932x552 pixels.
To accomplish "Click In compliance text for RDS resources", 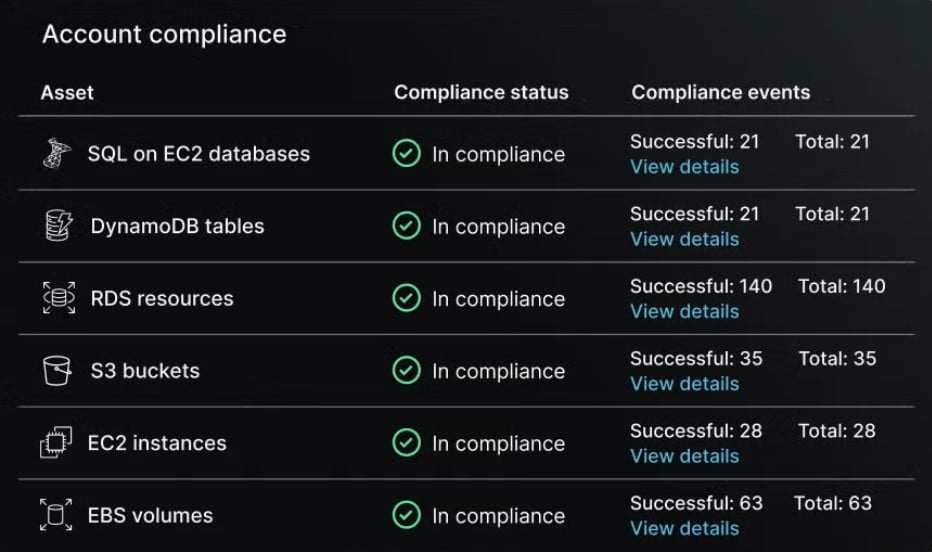I will (x=498, y=299).
